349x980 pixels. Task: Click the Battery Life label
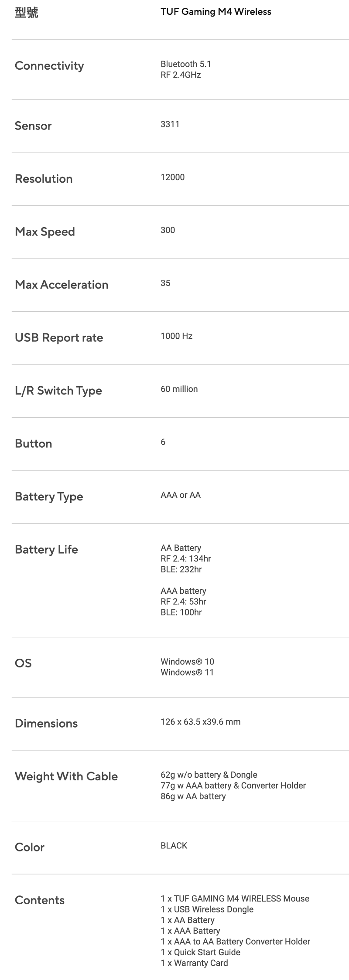[x=46, y=549]
